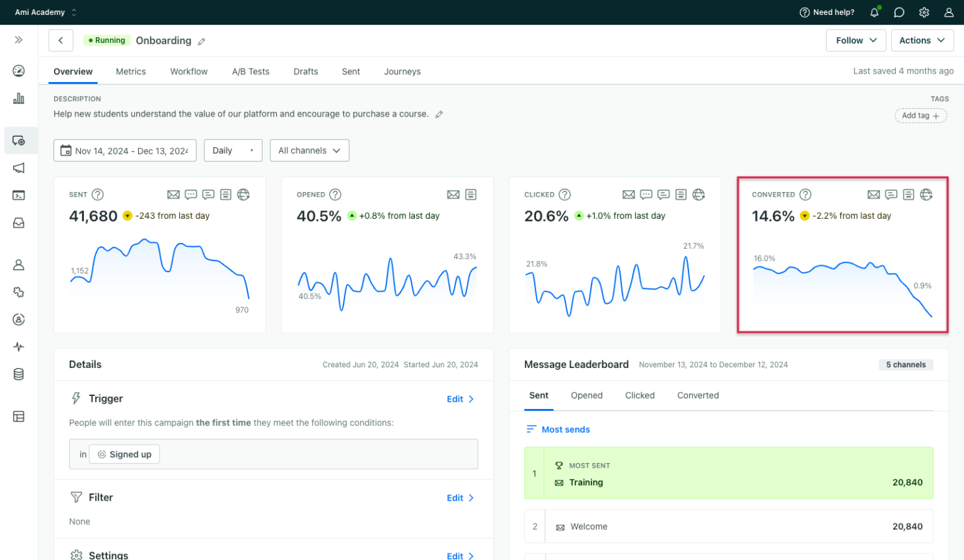
Task: Expand the left sidebar navigation
Action: tap(19, 40)
